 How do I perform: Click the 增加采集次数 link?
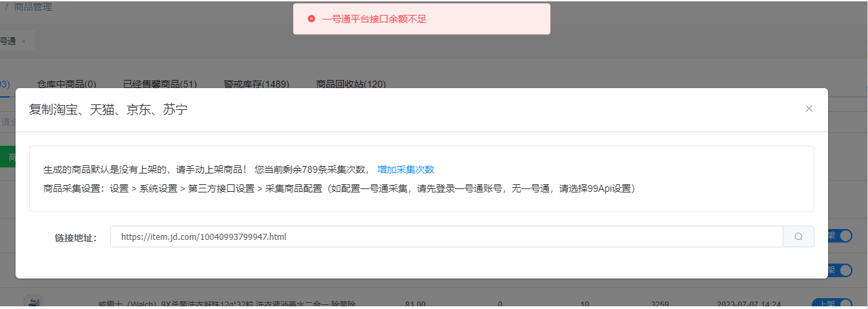(x=406, y=169)
